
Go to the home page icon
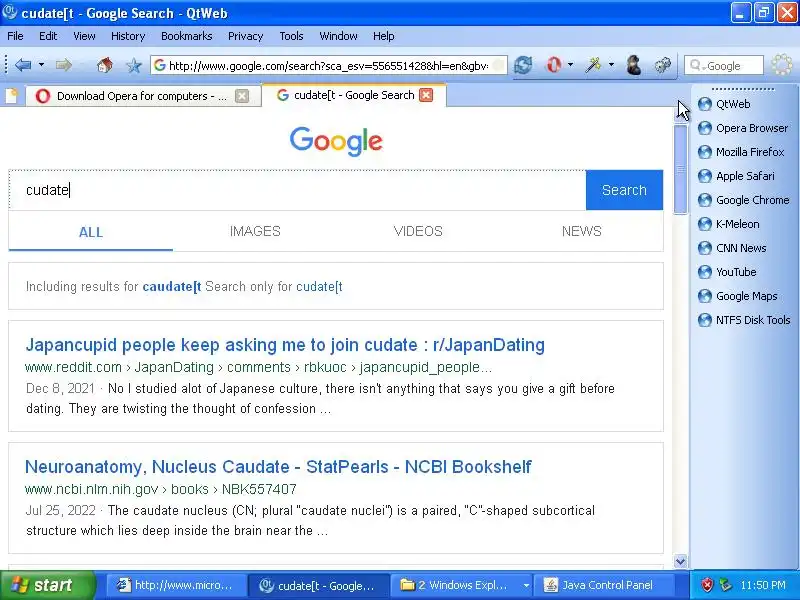point(105,65)
